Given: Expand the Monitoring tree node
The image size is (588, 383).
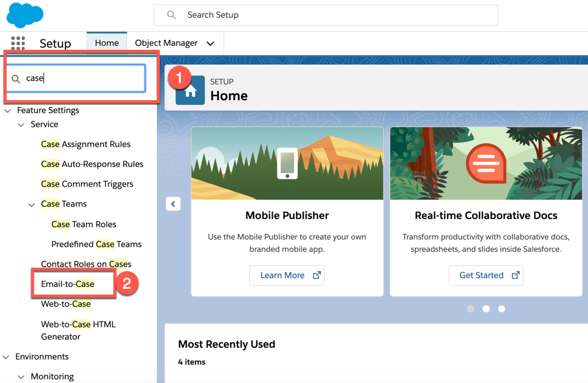Looking at the screenshot, I should click(21, 377).
